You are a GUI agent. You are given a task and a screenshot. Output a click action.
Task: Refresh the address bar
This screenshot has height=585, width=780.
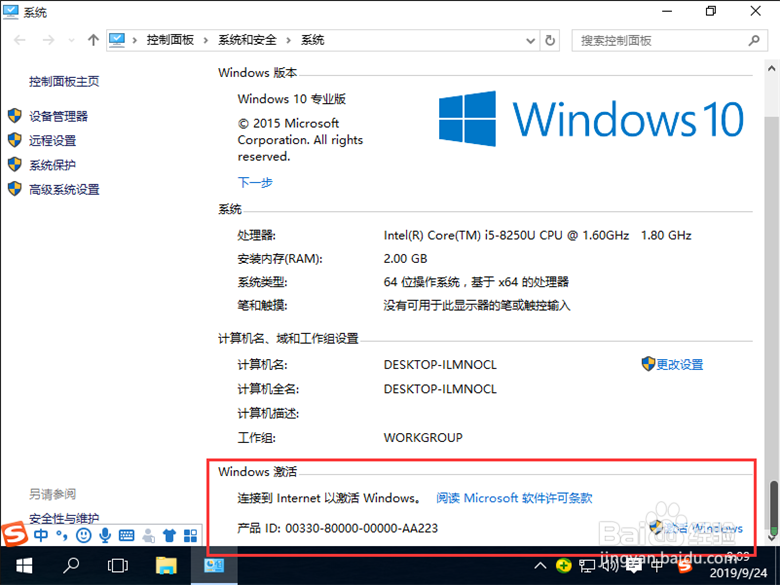pyautogui.click(x=550, y=40)
